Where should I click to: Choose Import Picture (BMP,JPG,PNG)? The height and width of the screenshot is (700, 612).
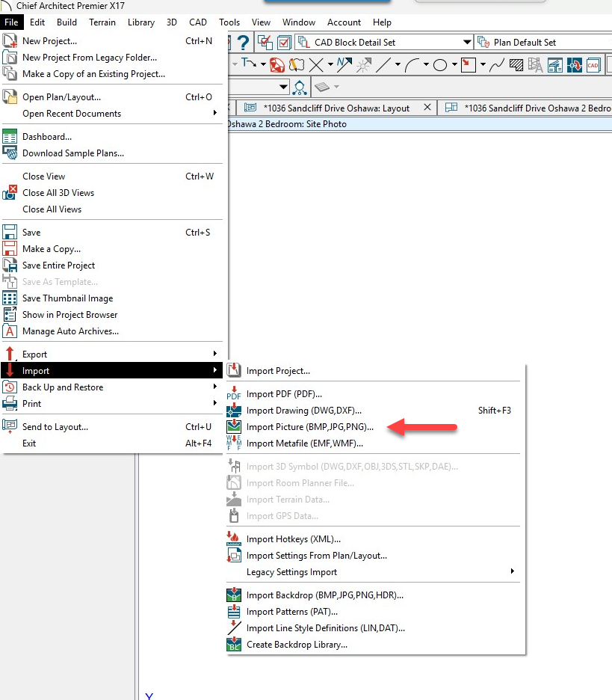374,427
